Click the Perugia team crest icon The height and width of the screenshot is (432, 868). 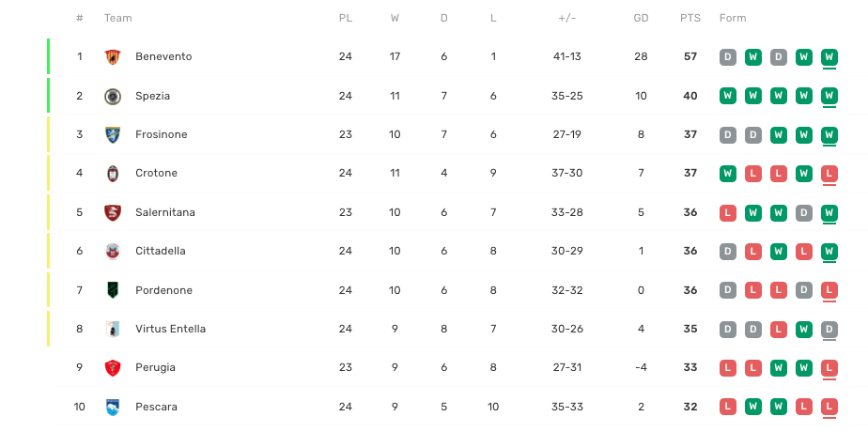click(x=113, y=367)
